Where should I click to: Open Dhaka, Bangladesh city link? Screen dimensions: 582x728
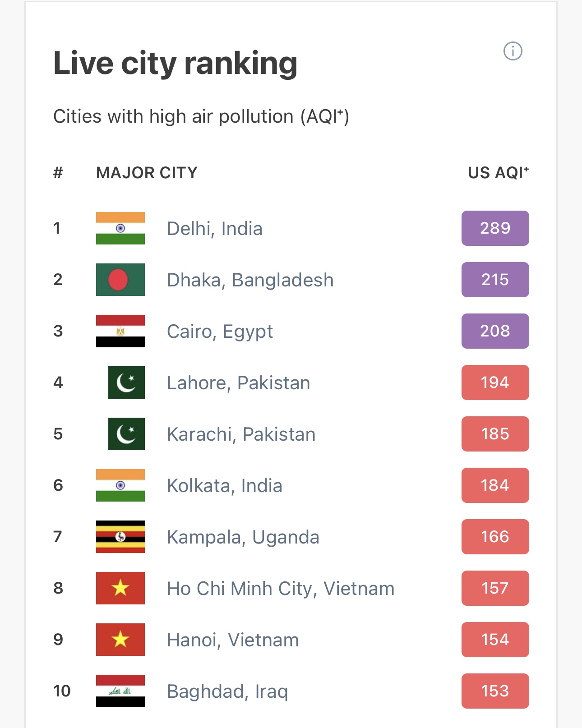pos(250,280)
